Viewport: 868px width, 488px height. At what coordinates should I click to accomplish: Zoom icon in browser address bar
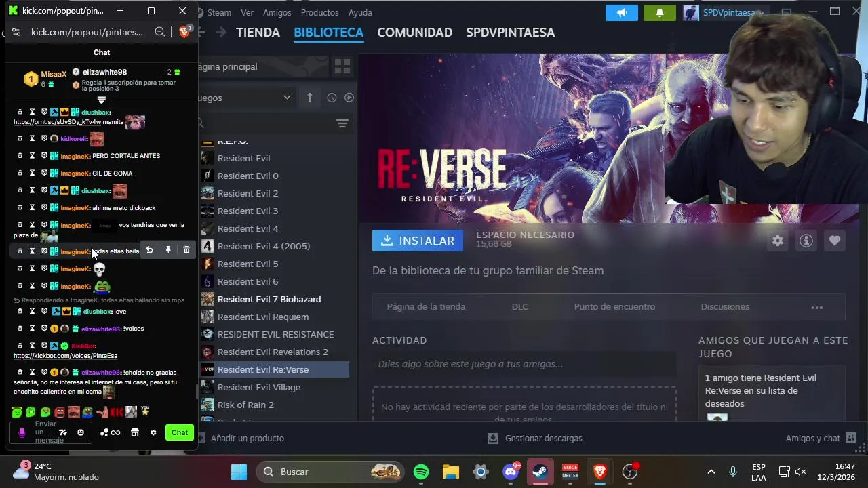[160, 32]
